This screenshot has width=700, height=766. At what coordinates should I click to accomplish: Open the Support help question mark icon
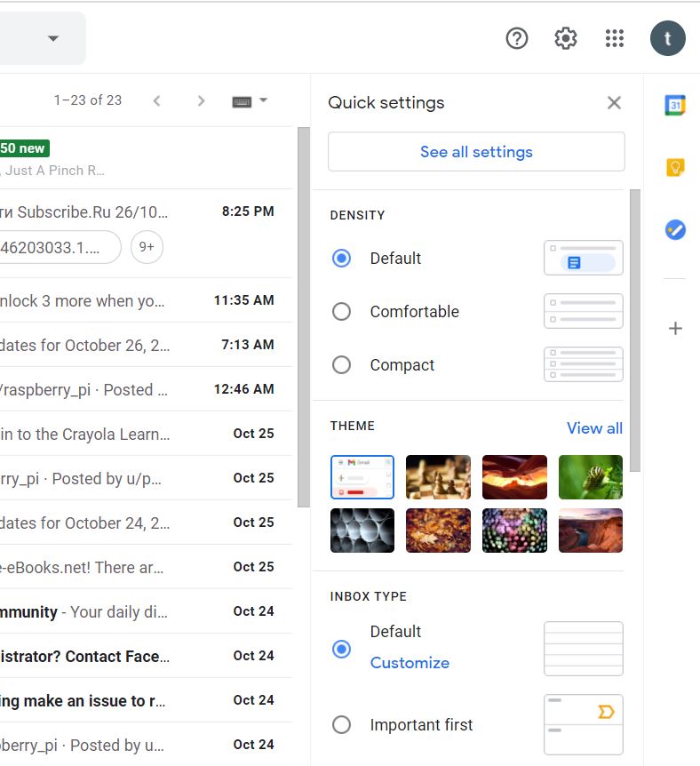tap(517, 38)
